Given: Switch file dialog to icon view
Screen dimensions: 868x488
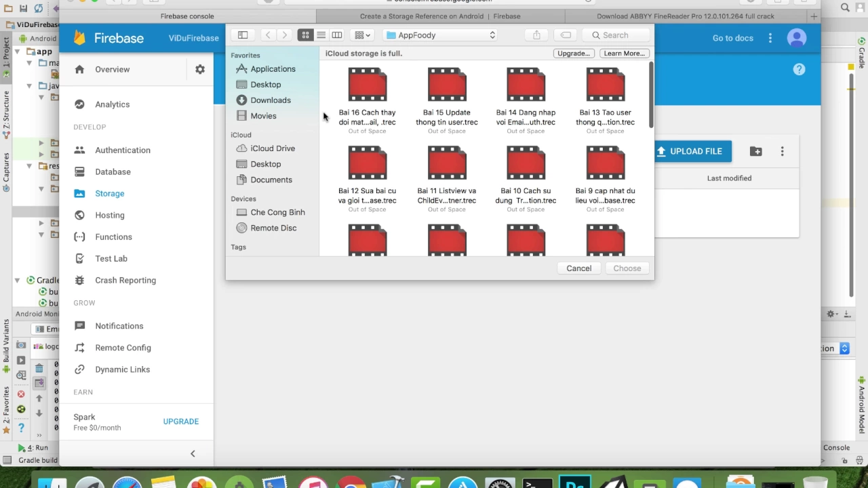Looking at the screenshot, I should pos(305,35).
